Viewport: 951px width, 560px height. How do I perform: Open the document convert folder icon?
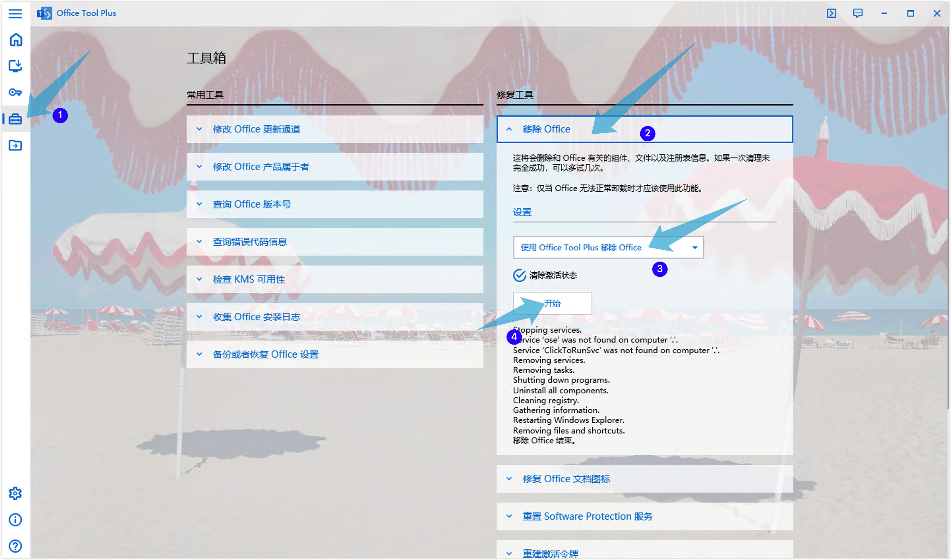pos(15,145)
